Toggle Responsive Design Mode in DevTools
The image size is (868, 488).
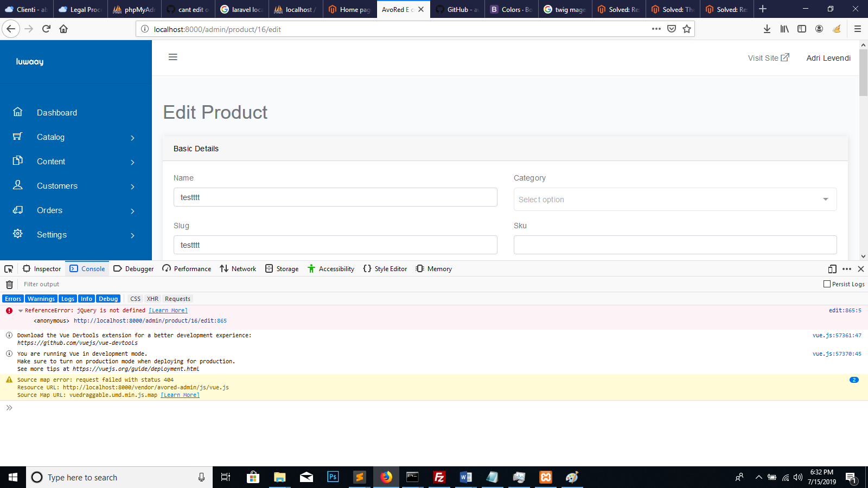[832, 268]
